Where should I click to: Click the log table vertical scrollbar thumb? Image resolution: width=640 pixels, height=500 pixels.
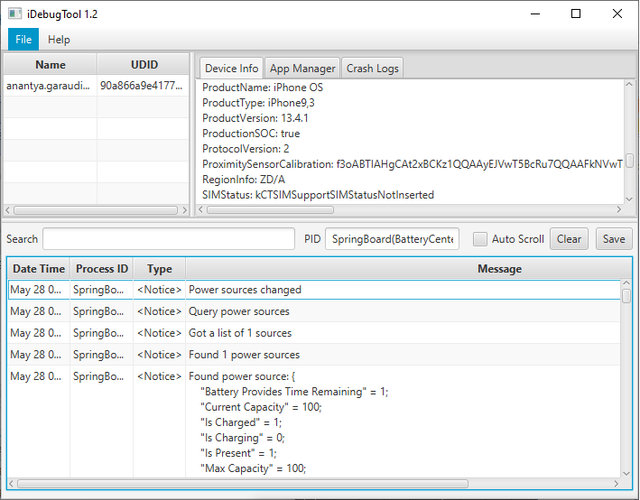pos(627,296)
